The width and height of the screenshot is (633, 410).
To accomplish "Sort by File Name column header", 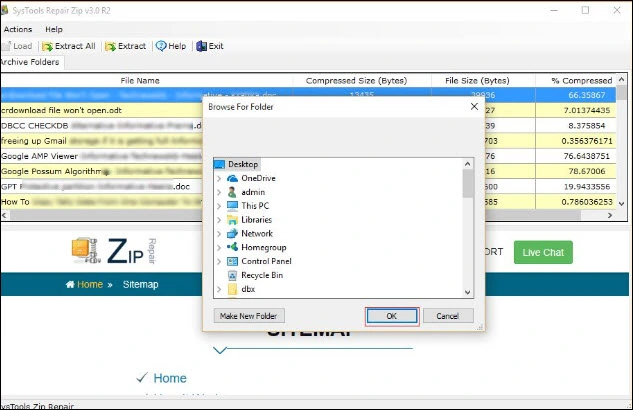I will pyautogui.click(x=140, y=81).
